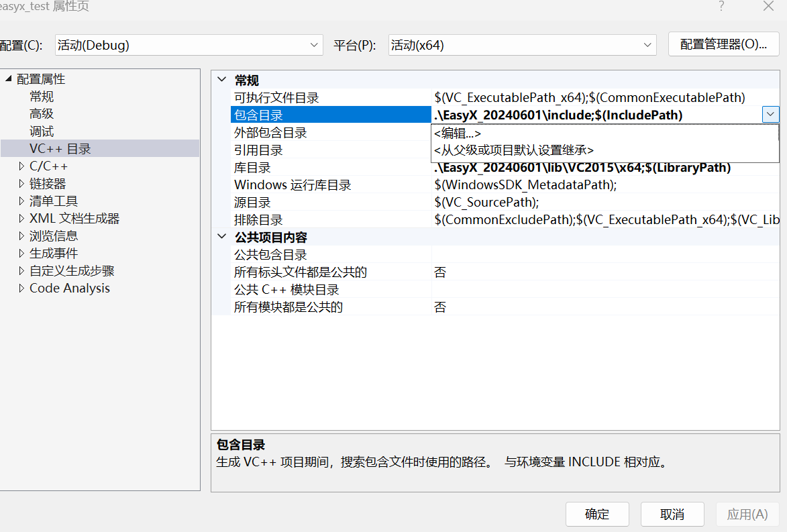Select the 引用目录 property row
Image resolution: width=787 pixels, height=532 pixels.
click(331, 150)
